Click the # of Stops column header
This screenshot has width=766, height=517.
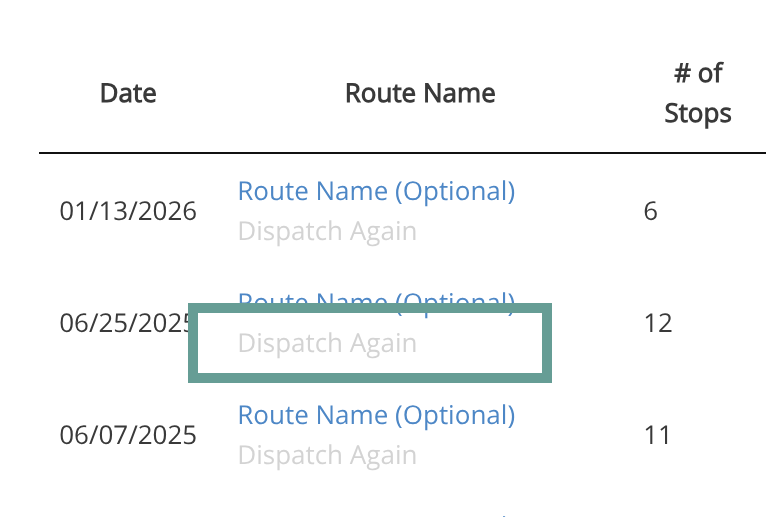[x=697, y=94]
